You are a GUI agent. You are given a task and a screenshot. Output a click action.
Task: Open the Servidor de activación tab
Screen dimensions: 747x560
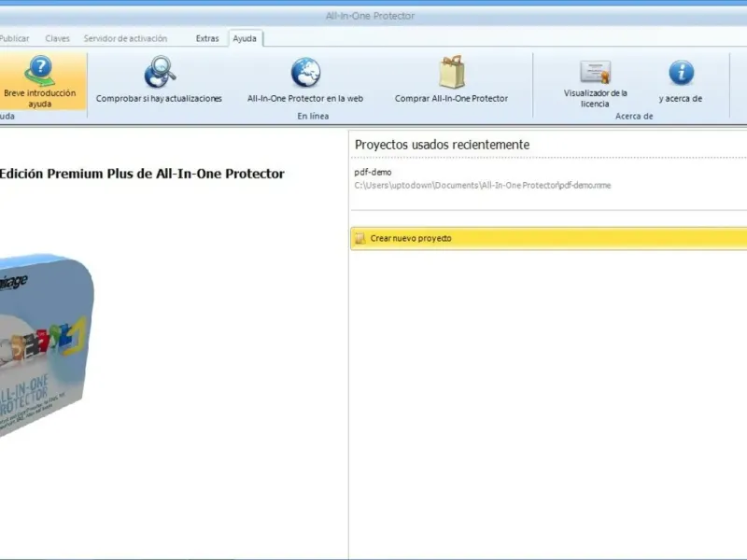click(125, 38)
